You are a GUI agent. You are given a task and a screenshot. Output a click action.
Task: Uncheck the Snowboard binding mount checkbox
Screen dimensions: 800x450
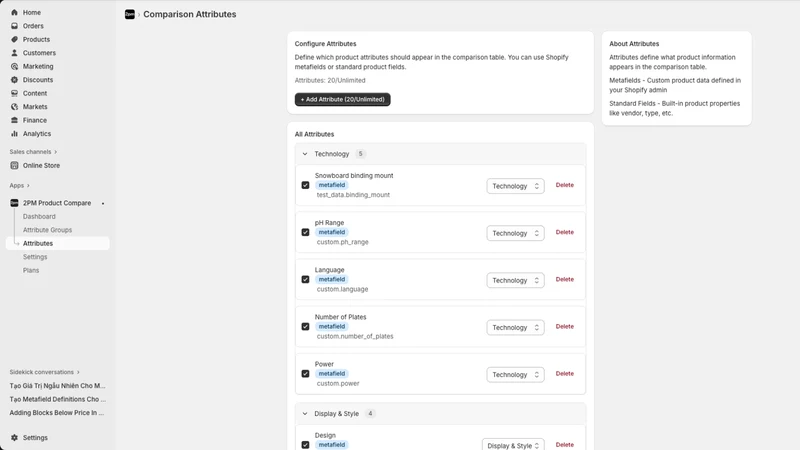(305, 185)
